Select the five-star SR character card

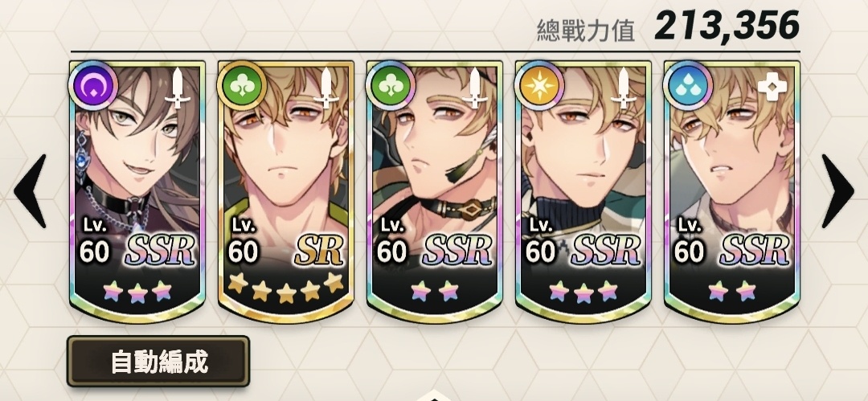click(285, 191)
